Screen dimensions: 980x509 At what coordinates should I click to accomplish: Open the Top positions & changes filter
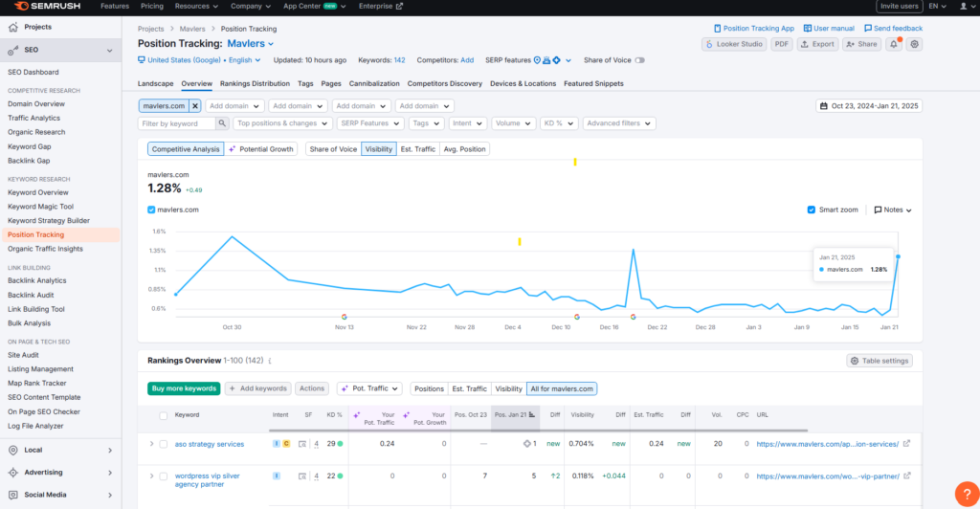click(x=282, y=123)
